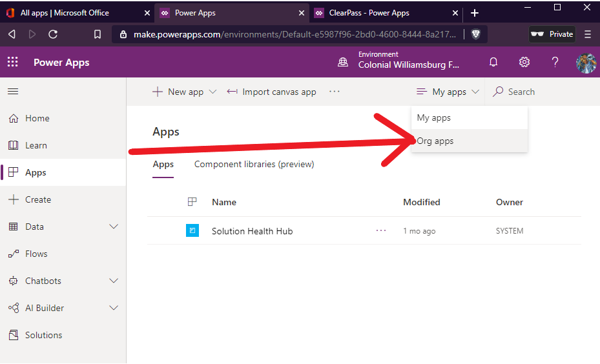
Task: Expand the AI Builder section chevron
Action: [x=114, y=308]
